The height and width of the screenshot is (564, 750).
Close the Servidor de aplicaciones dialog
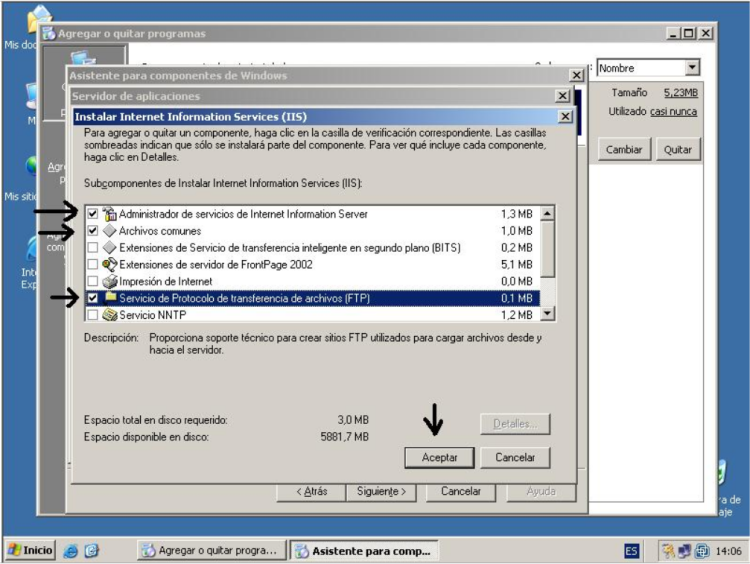pos(562,96)
